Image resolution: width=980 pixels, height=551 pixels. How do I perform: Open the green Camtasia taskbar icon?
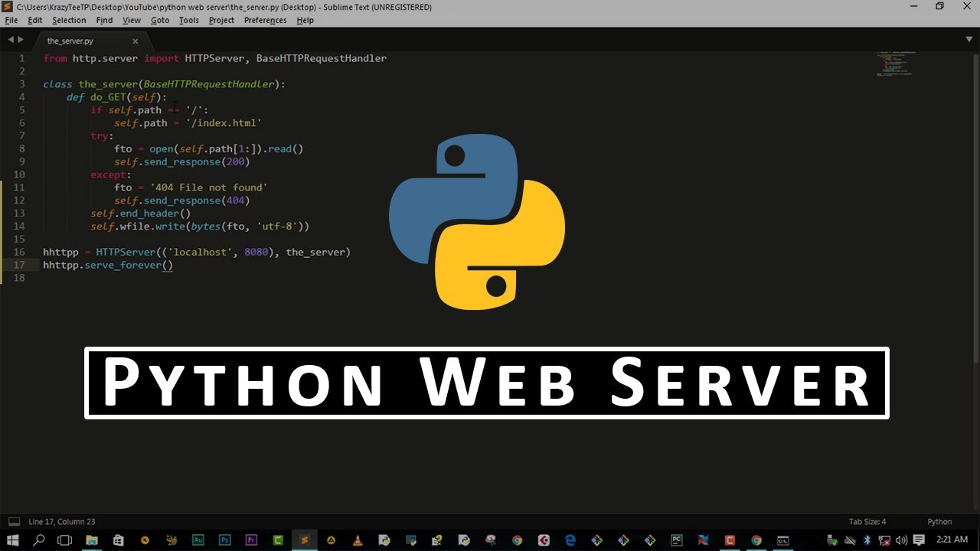[278, 540]
